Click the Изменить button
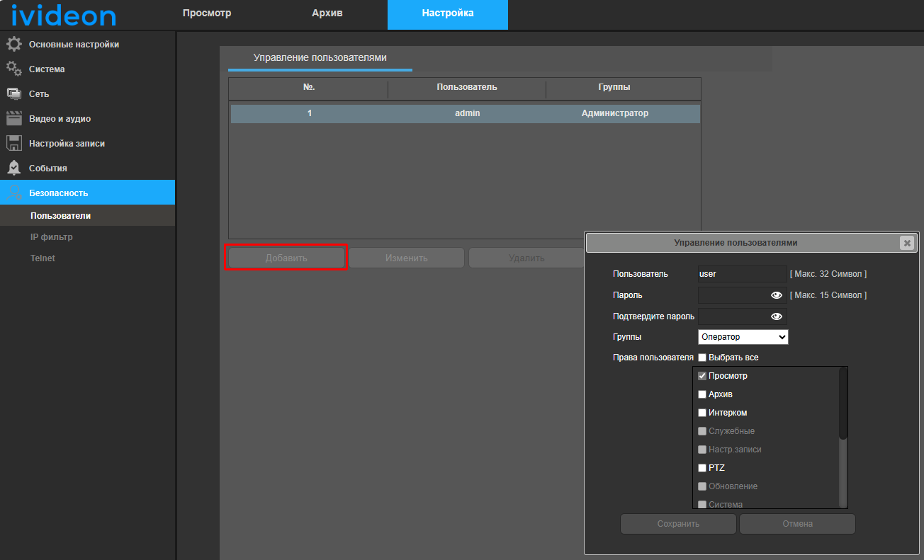 407,258
